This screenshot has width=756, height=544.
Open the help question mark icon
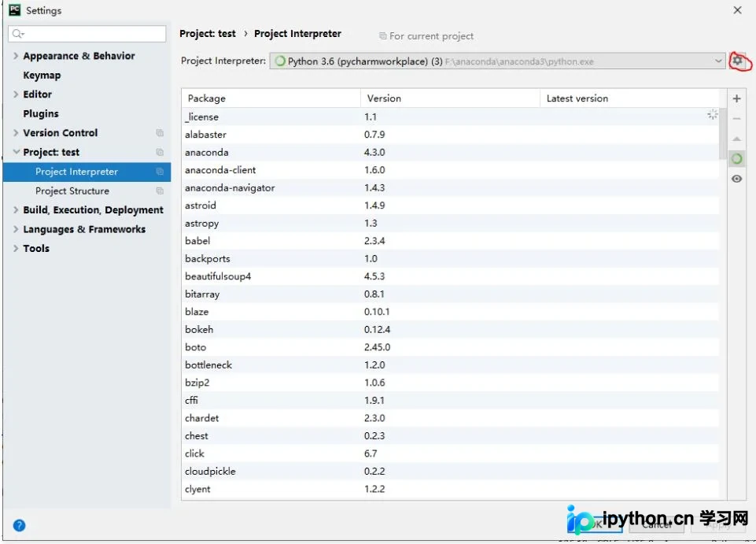[20, 526]
